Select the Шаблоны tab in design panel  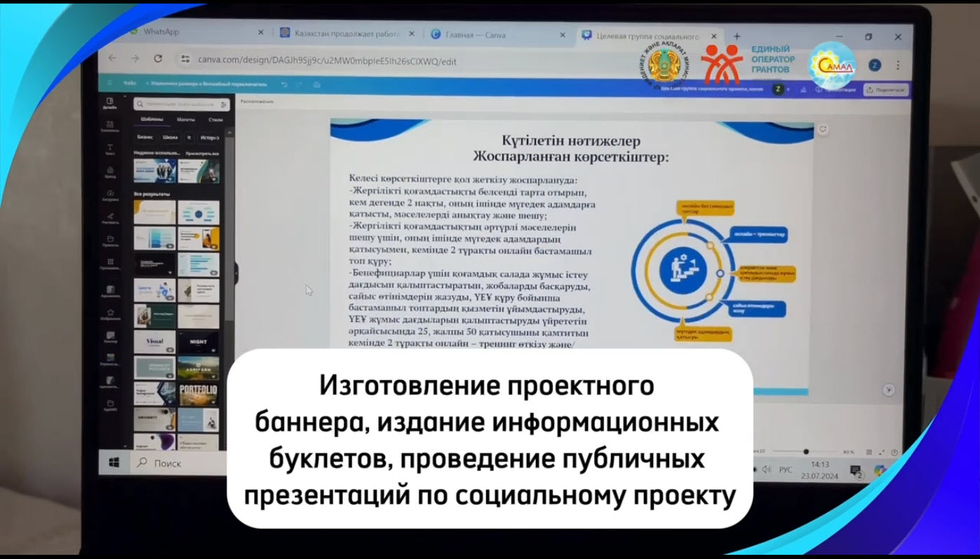[x=150, y=120]
